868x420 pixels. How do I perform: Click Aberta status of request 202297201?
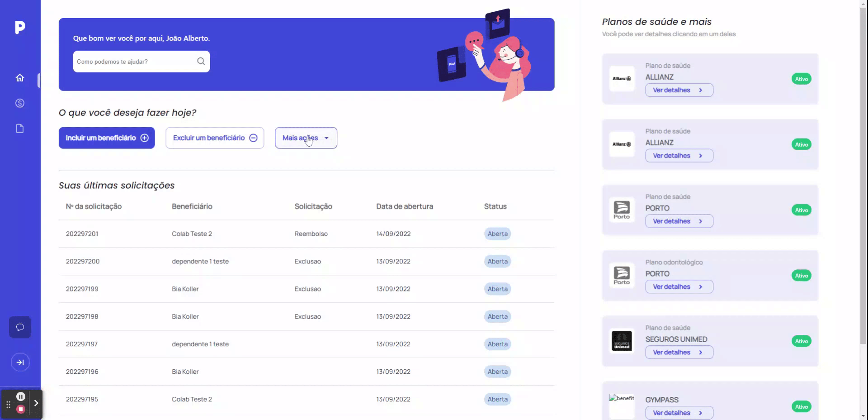497,234
